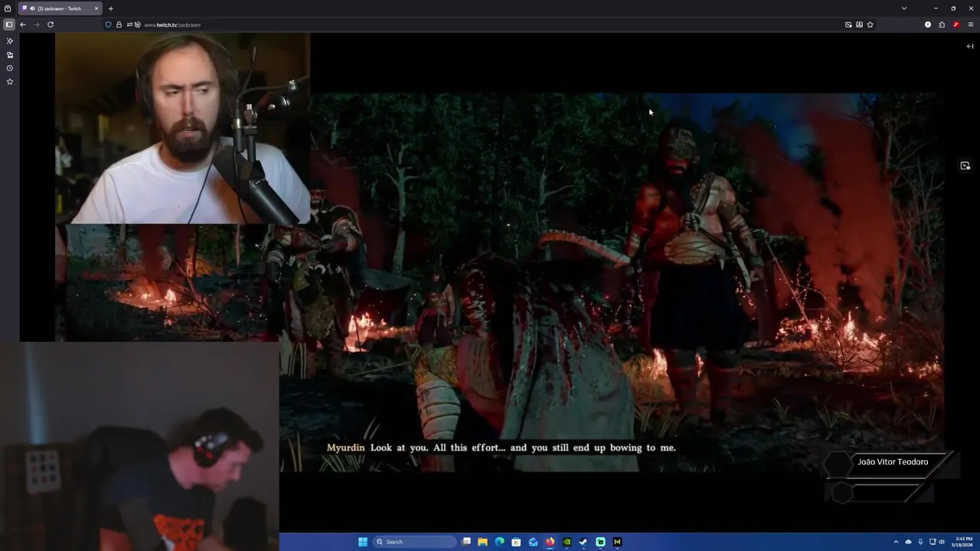Open the NVIDIA app from the taskbar
The image size is (980, 551).
coord(567,542)
